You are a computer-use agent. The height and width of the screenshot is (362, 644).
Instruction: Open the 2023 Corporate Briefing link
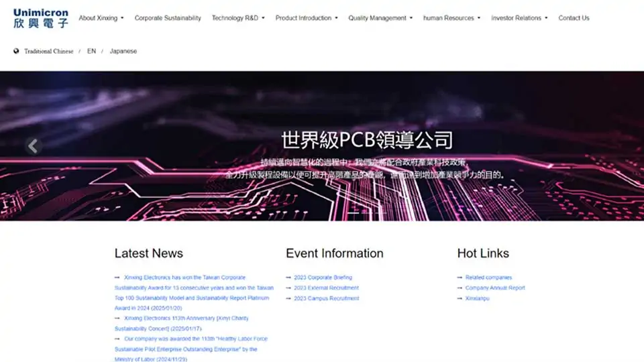click(323, 278)
